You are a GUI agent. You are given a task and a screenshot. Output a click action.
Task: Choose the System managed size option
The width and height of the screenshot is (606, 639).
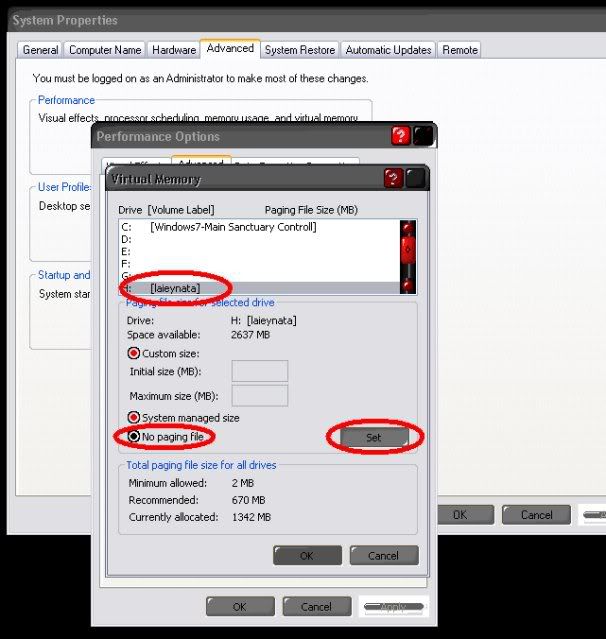click(x=133, y=417)
